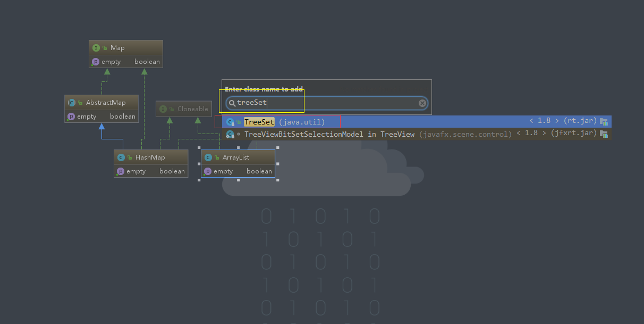
Task: Click the interface icon on the Map node
Action: (x=96, y=47)
